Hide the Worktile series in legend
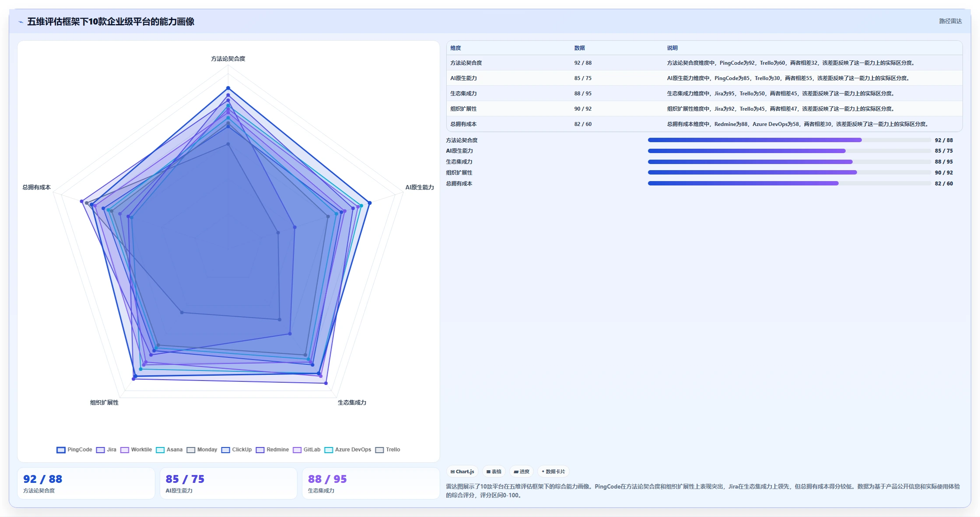980x517 pixels. 136,450
